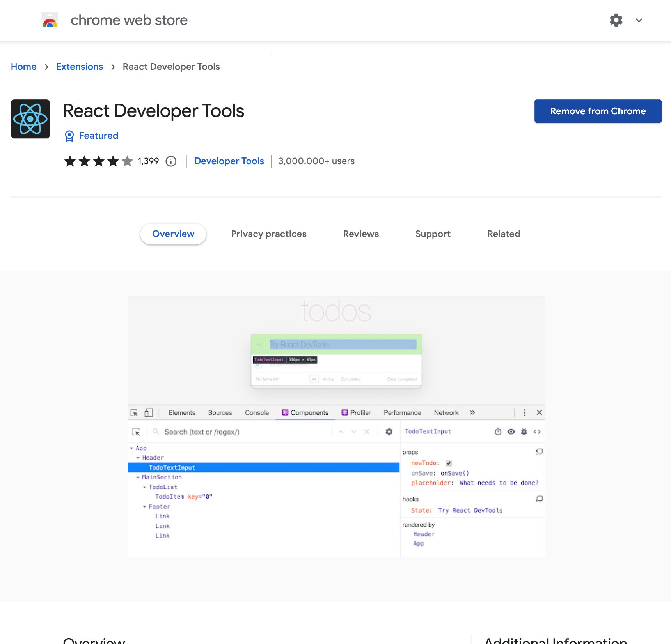Image resolution: width=671 pixels, height=644 pixels.
Task: Toggle the newTodo checkbox in props
Action: 449,463
